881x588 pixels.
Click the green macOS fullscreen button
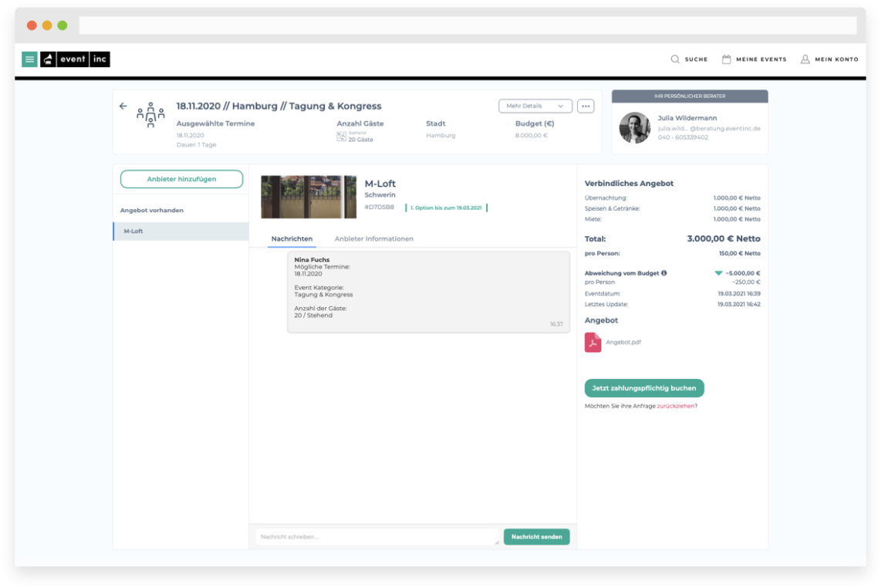click(62, 25)
